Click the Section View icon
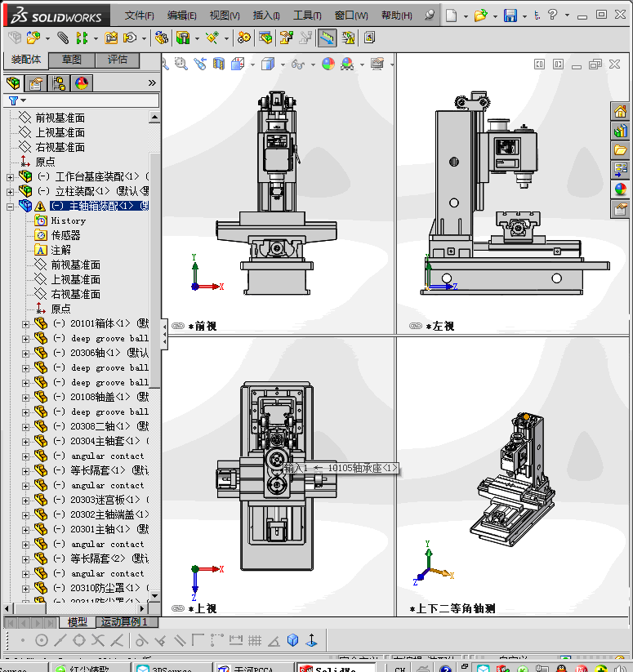633x672 pixels. (x=219, y=65)
